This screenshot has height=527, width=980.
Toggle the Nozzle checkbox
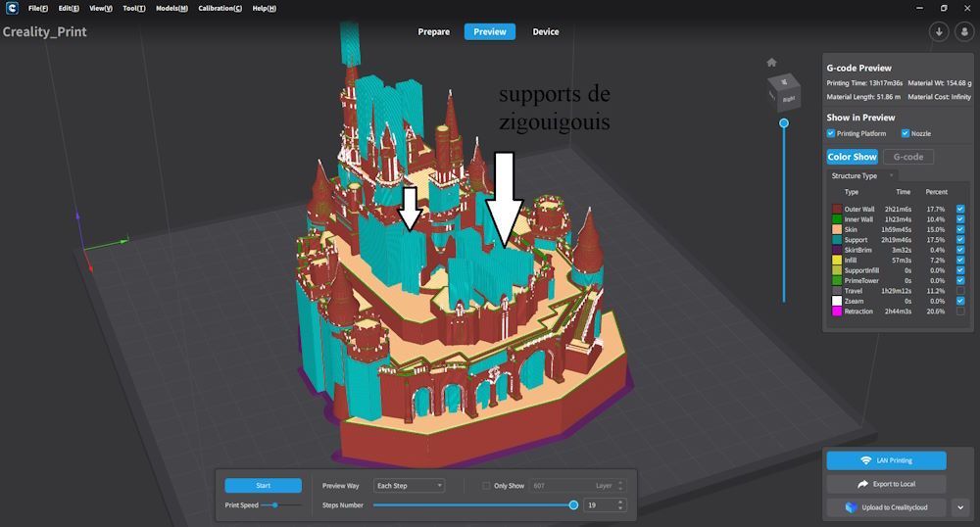(x=905, y=133)
